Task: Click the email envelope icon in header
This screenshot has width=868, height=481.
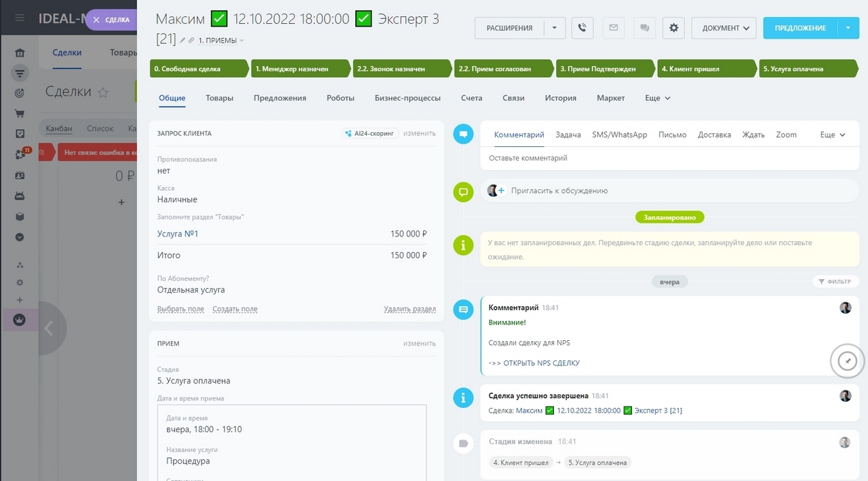Action: pyautogui.click(x=613, y=28)
